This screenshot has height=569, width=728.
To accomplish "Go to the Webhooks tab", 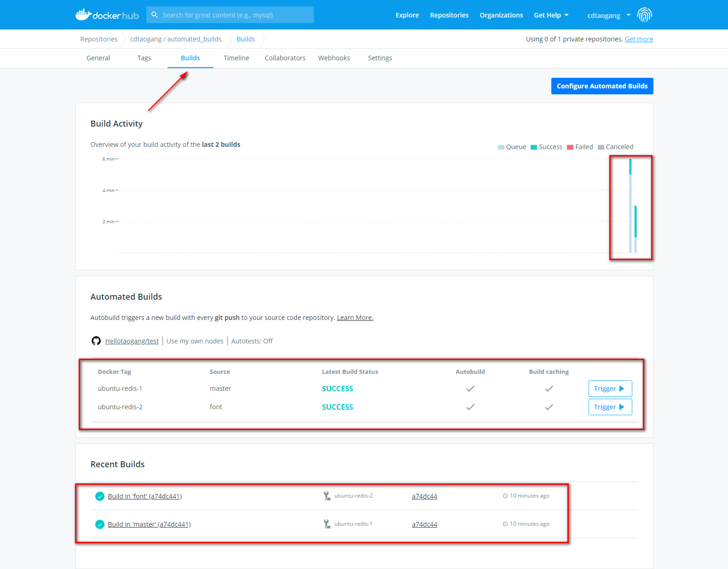I will pos(334,58).
